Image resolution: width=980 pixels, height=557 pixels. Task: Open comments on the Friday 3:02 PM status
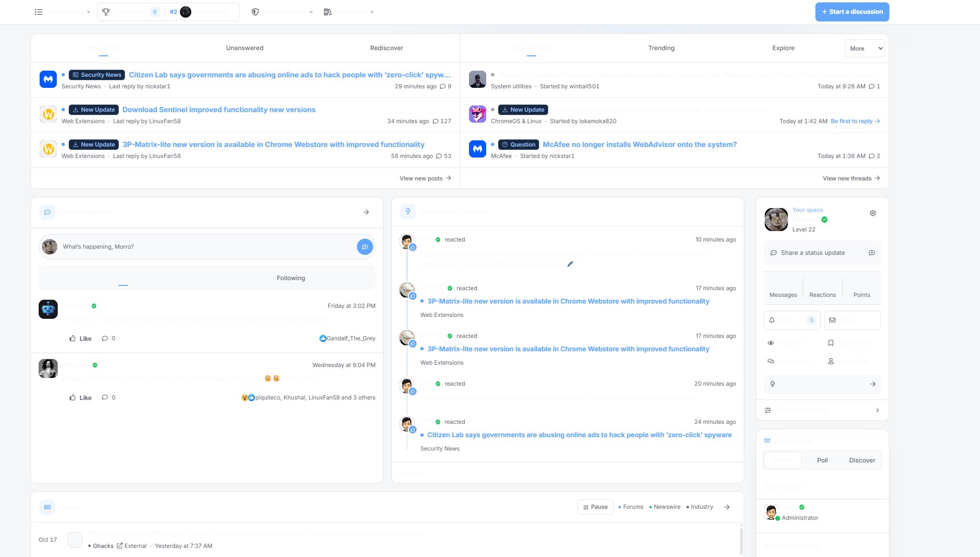point(108,338)
